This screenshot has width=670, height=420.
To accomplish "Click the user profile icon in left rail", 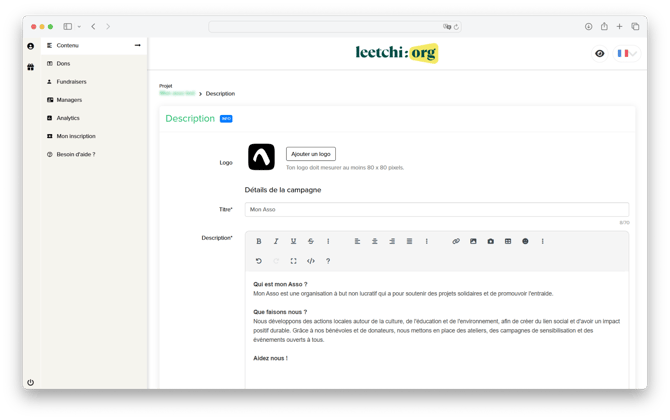I will 30,46.
